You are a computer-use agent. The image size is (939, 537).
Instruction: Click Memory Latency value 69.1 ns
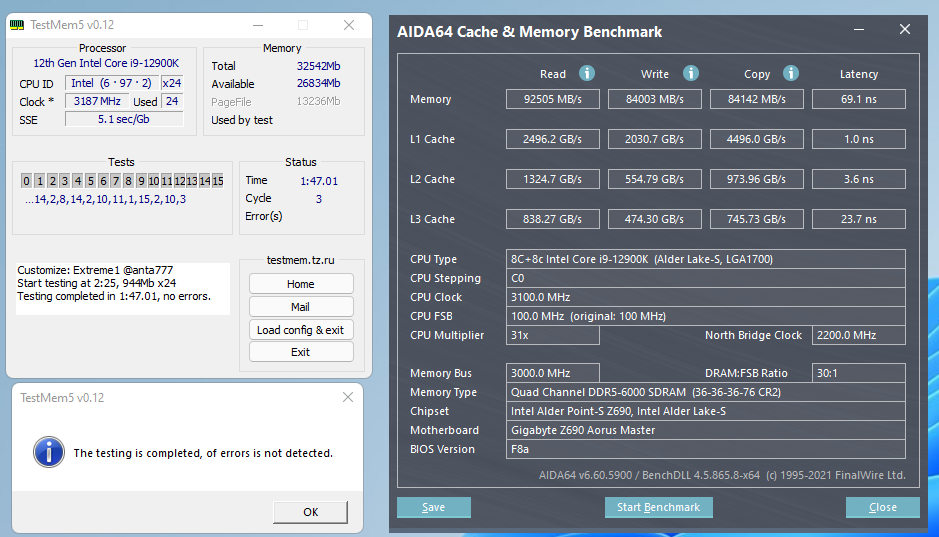[859, 99]
